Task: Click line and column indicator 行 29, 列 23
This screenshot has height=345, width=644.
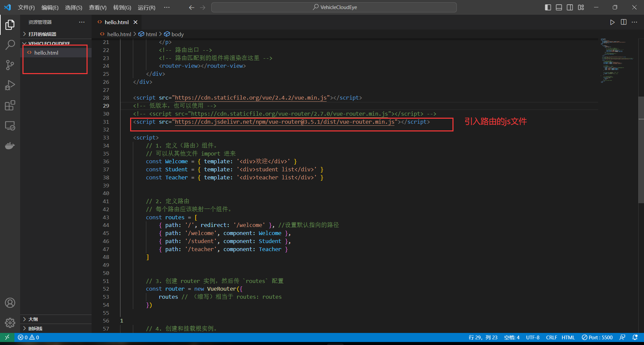Action: (x=483, y=337)
